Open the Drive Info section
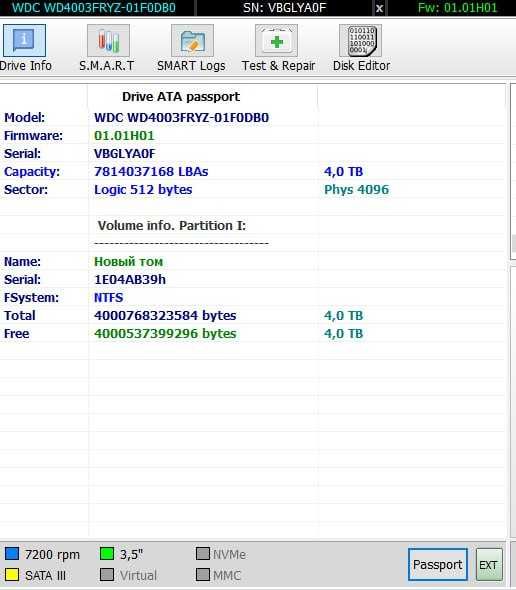 [25, 48]
